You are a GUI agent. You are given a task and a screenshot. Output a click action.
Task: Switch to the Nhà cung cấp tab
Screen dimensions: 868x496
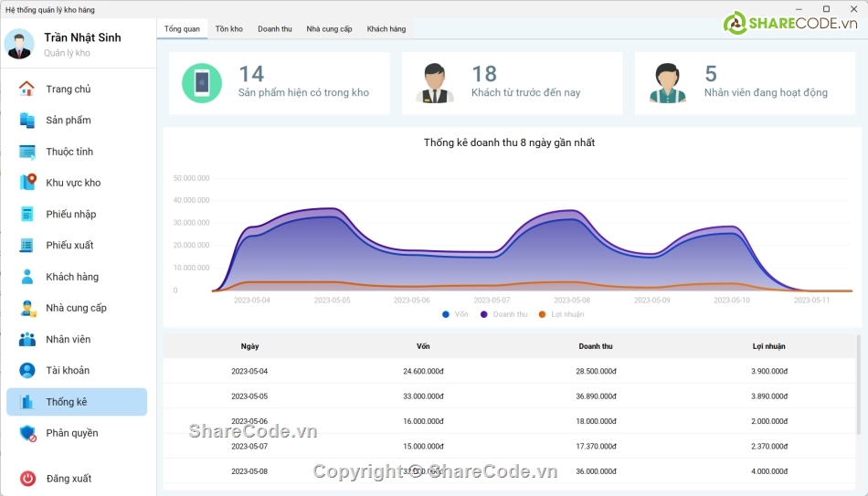pos(329,29)
